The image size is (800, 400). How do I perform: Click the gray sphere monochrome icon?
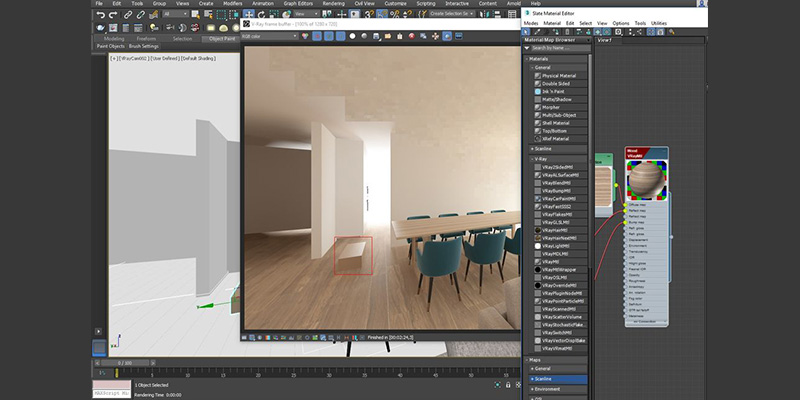[x=364, y=36]
